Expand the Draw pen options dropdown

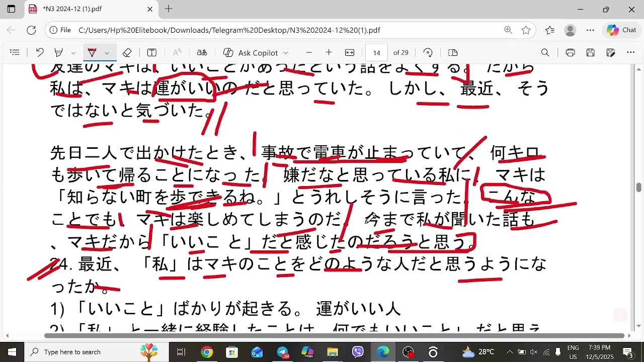[107, 53]
